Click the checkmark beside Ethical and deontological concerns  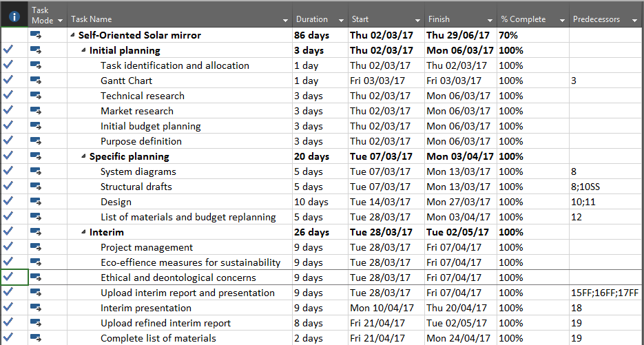tap(8, 278)
